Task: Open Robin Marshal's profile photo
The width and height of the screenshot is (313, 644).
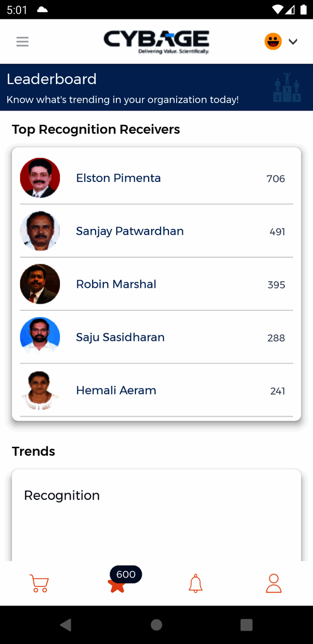Action: coord(40,284)
